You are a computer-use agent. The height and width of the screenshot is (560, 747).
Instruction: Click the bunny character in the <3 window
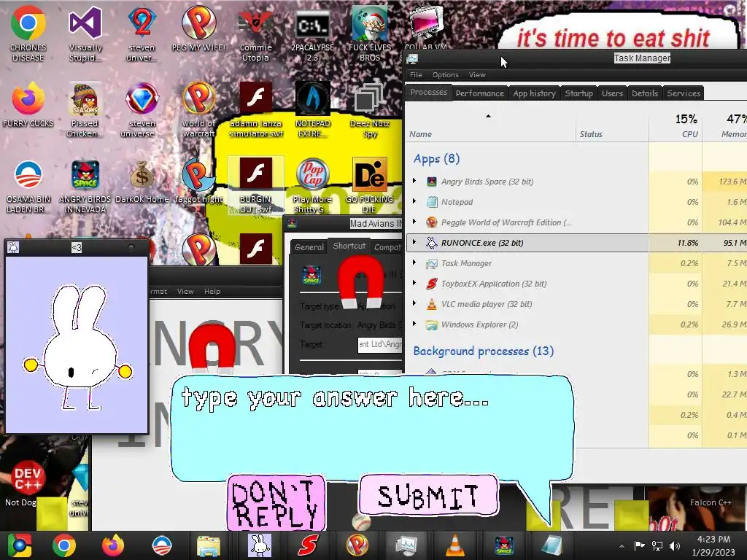click(x=77, y=346)
